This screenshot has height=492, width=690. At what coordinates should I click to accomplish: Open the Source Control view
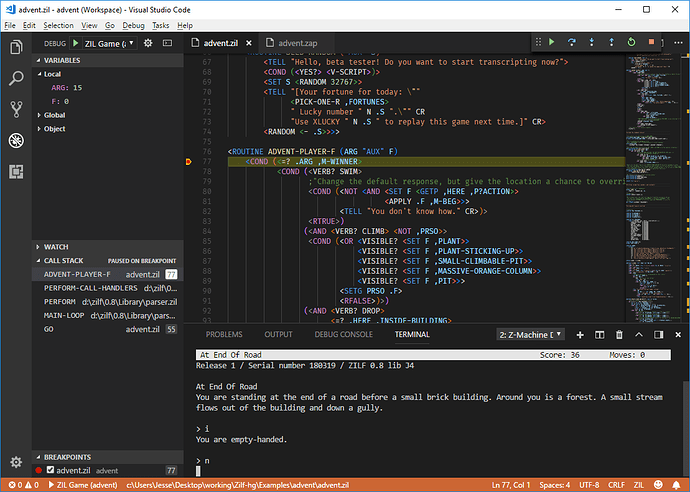[16, 110]
